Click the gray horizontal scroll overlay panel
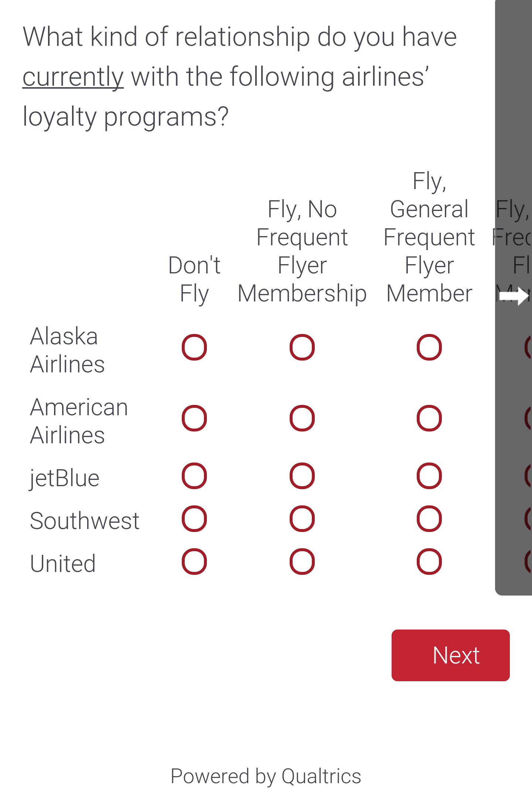This screenshot has height=805, width=532. (x=514, y=111)
